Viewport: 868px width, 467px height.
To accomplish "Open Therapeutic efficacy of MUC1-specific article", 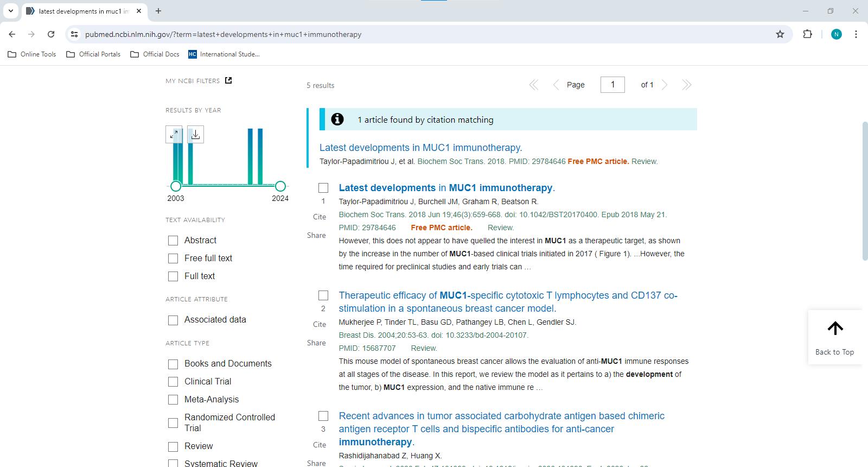I will point(508,302).
